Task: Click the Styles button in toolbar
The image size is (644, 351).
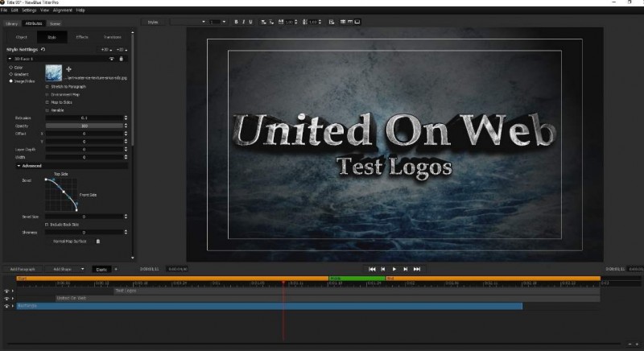Action: click(153, 23)
